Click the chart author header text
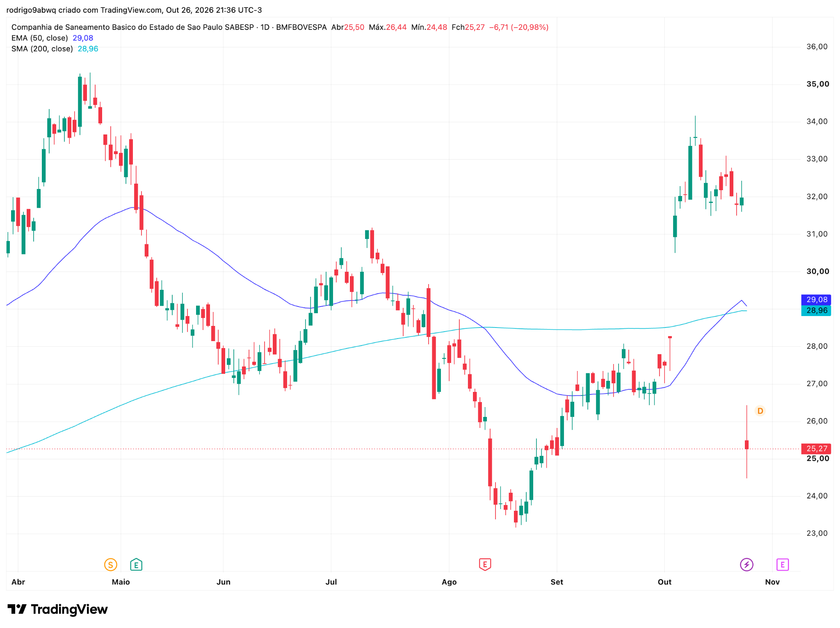 pyautogui.click(x=134, y=10)
